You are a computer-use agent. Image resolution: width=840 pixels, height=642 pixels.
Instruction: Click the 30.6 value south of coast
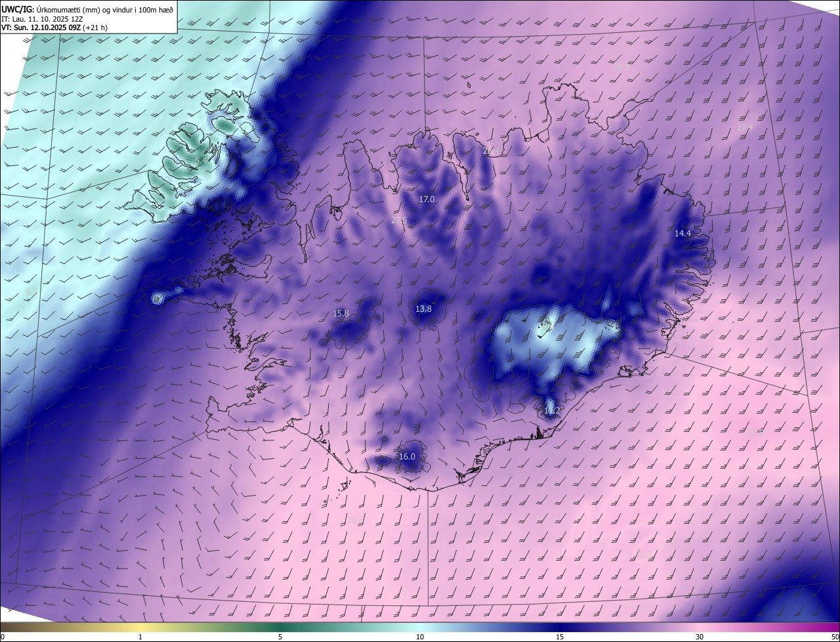coord(355,520)
